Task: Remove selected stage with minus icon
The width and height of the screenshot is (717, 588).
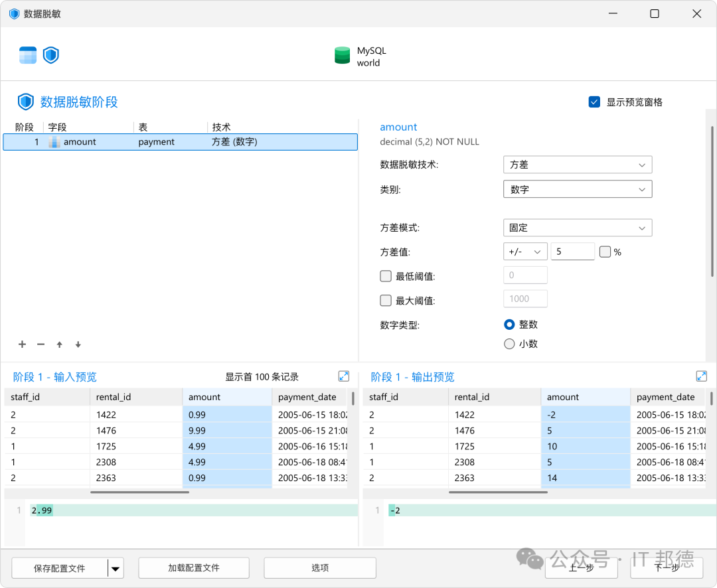Action: tap(40, 344)
